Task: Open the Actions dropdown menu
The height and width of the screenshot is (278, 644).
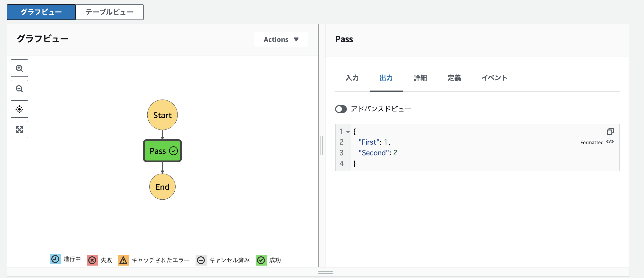Action: (281, 39)
